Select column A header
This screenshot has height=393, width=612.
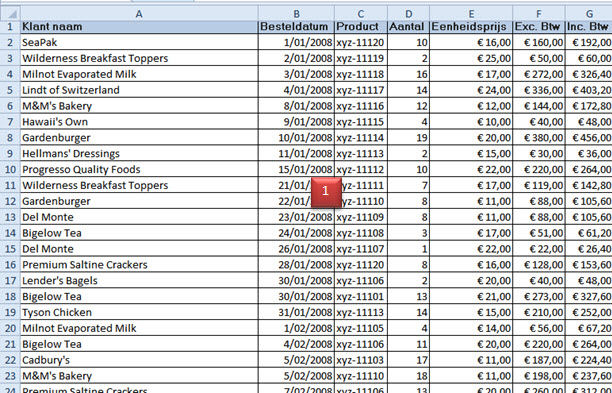pos(139,14)
